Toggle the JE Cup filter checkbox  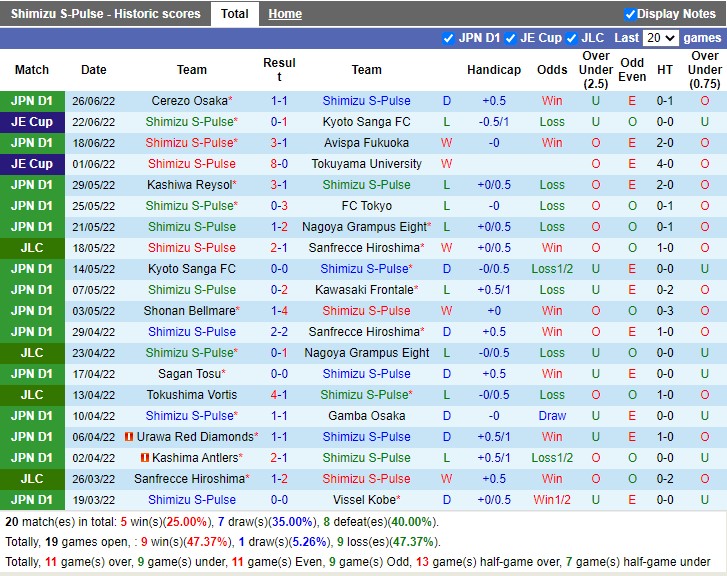510,38
